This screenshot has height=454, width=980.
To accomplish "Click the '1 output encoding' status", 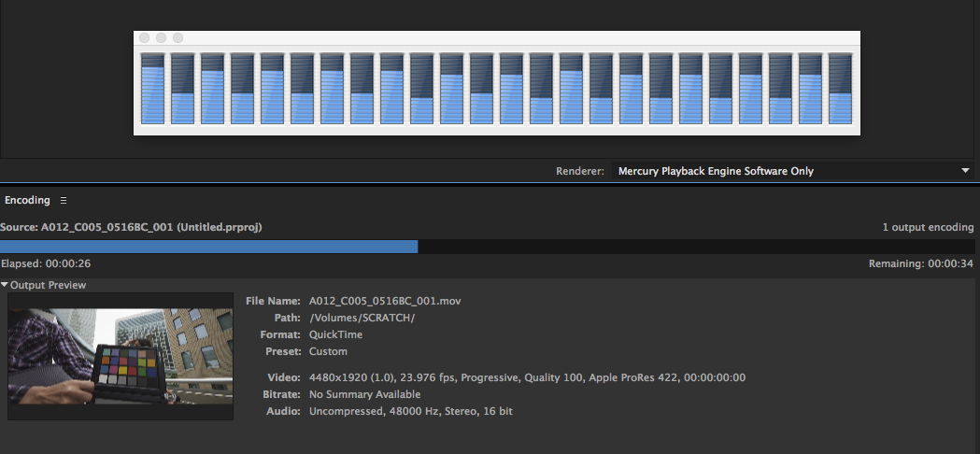I will coord(928,228).
